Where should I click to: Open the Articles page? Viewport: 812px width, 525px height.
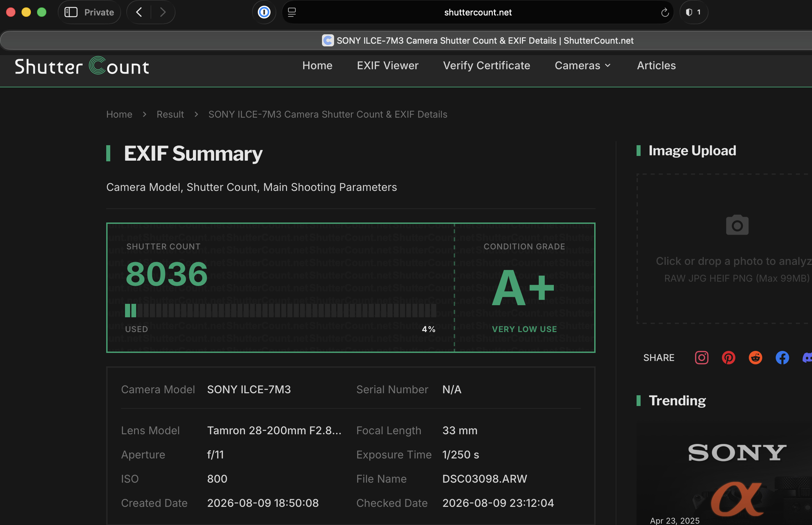(x=656, y=66)
